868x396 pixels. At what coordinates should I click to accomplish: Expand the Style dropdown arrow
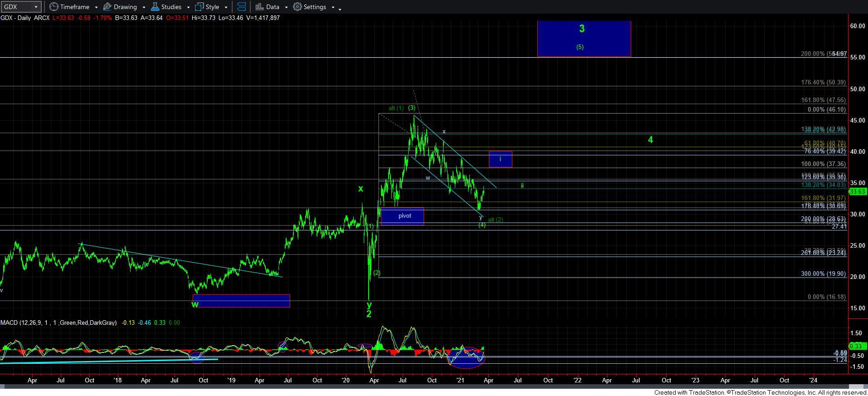(x=226, y=7)
